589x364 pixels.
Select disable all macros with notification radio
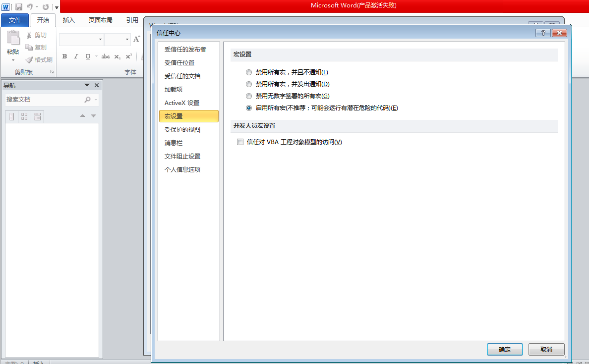pyautogui.click(x=249, y=84)
